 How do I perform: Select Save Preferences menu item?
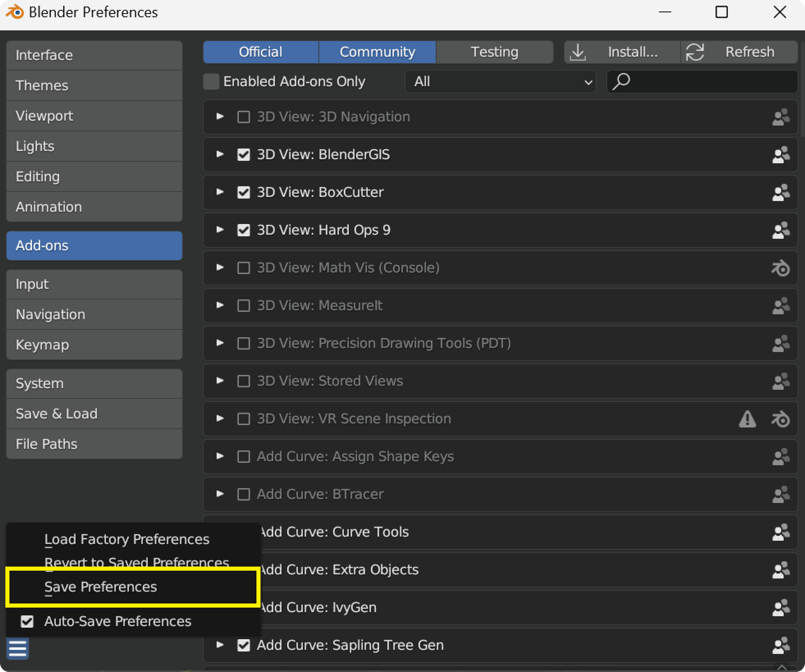pyautogui.click(x=101, y=587)
